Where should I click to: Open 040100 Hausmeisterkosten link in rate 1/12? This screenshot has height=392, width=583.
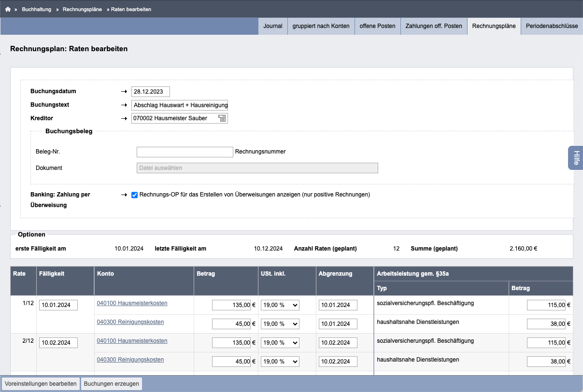pos(132,303)
